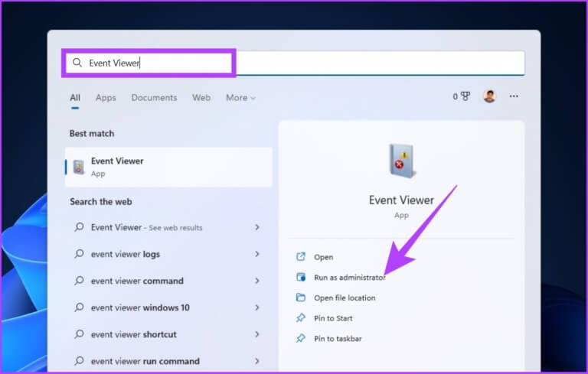Click search icon beside 'event viewer logs'
Screen dimensions: 588x374
point(79,254)
